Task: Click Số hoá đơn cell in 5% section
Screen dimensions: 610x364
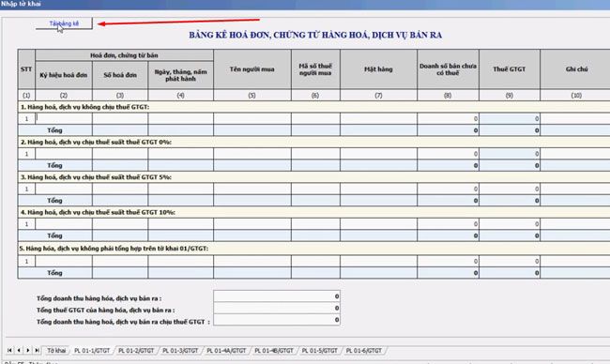Action: (120, 189)
